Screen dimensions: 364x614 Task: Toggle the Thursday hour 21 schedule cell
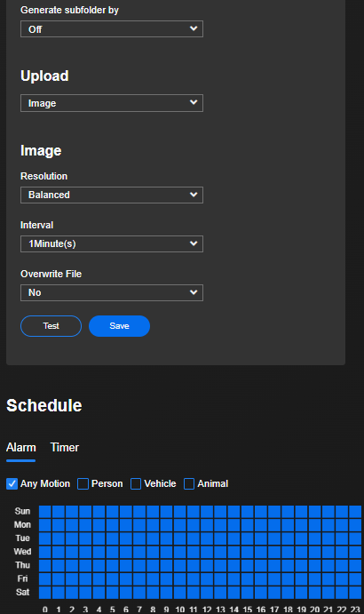pos(328,565)
